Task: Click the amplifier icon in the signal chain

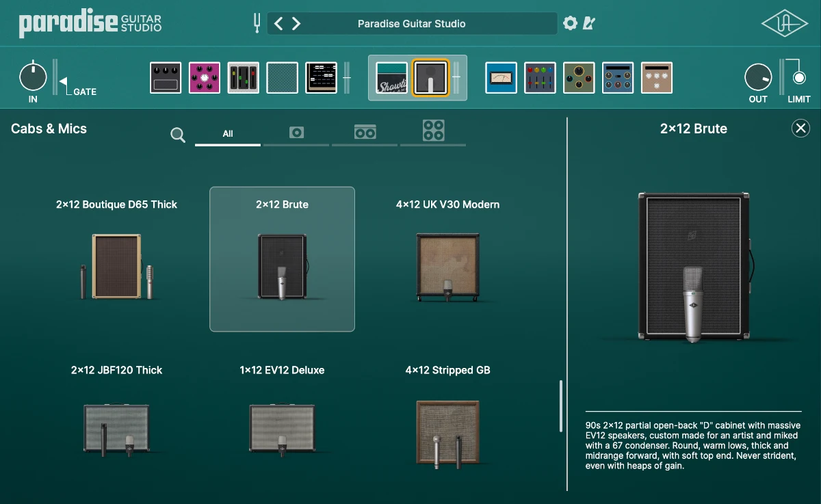Action: [322, 77]
